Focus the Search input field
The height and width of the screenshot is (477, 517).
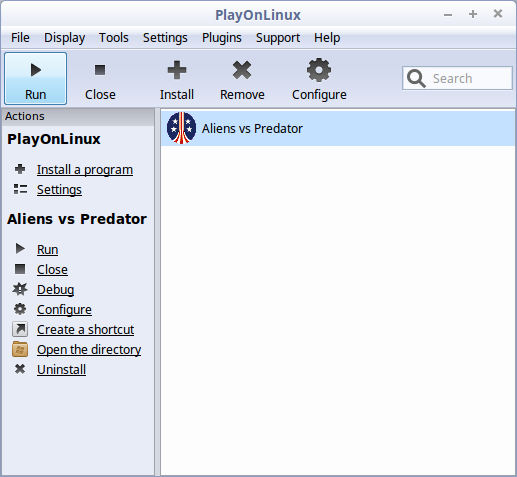pyautogui.click(x=457, y=78)
